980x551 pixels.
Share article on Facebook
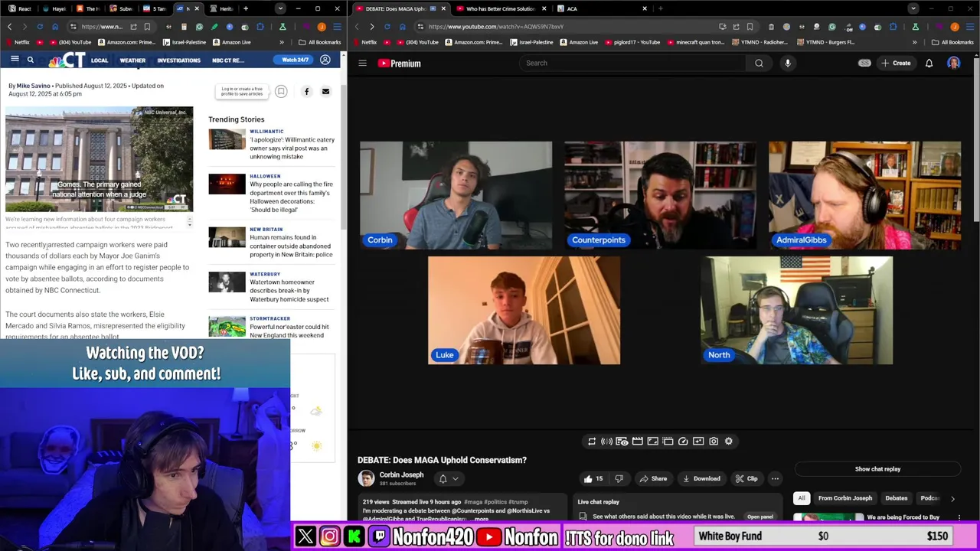(x=306, y=92)
